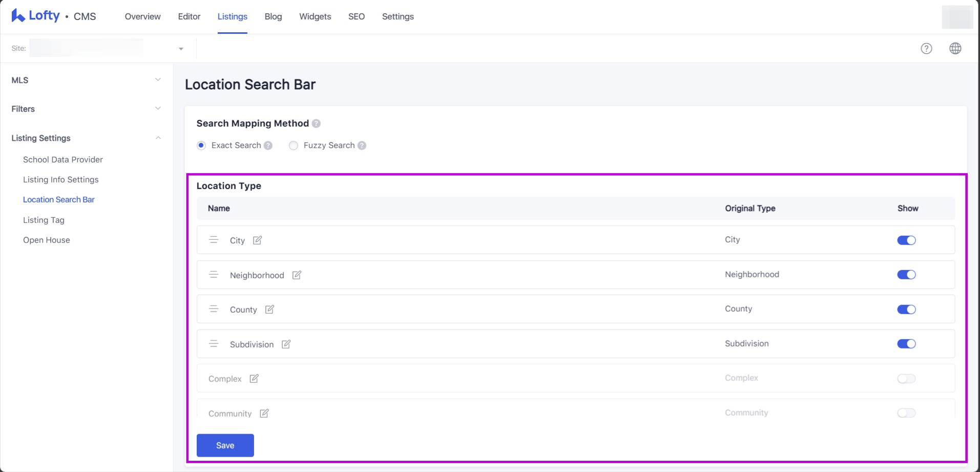
Task: Open the Site selector dropdown
Action: point(180,49)
